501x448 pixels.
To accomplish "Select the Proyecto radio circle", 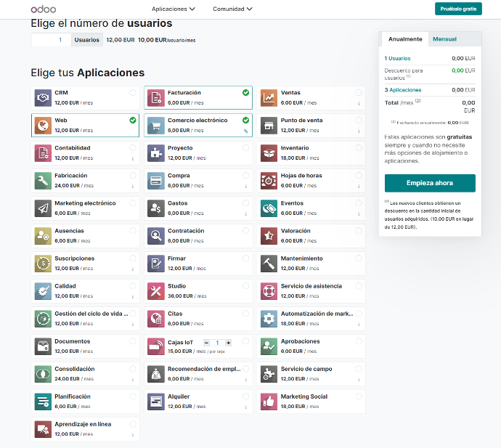I will tap(245, 148).
